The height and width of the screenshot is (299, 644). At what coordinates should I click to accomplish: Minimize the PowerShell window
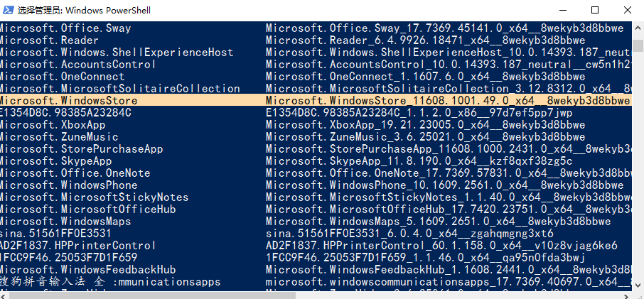562,11
